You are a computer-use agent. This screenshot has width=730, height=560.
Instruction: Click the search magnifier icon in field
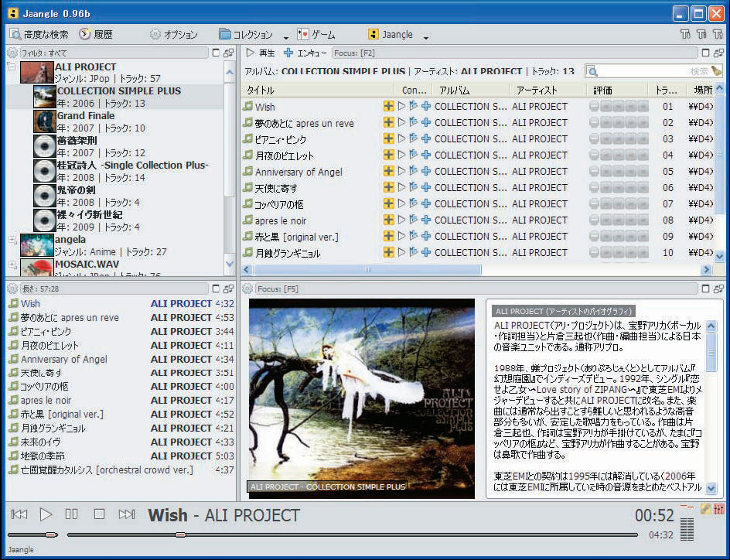point(592,71)
